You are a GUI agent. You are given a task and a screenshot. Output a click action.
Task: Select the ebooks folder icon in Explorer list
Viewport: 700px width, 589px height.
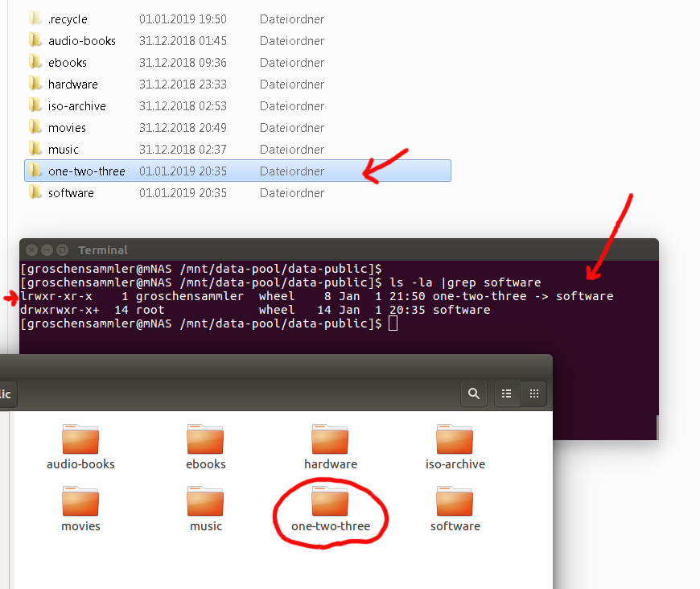pyautogui.click(x=35, y=62)
